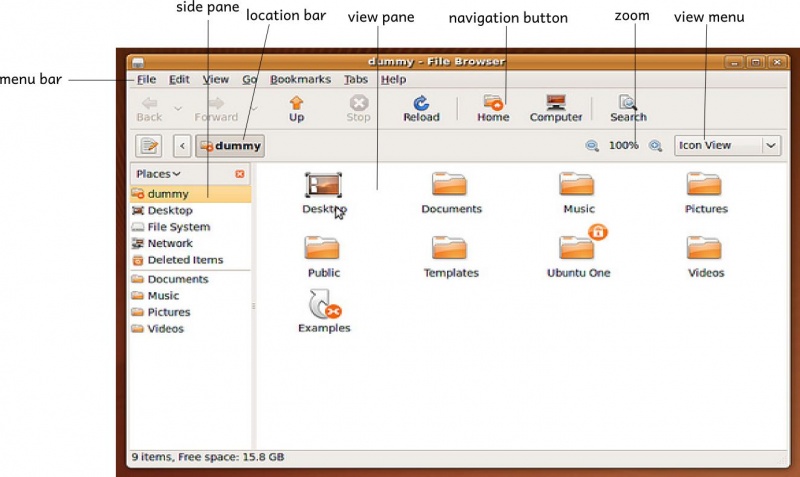The image size is (800, 477).
Task: Open the Bookmarks menu
Action: (300, 79)
